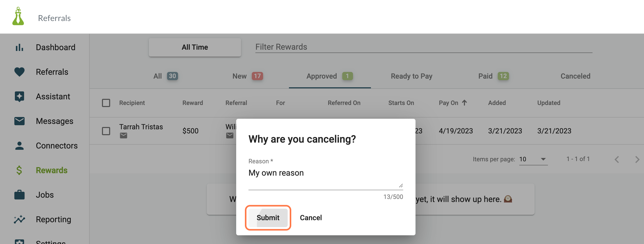Submit the cancellation reason
Viewport: 644px width, 244px height.
click(268, 218)
